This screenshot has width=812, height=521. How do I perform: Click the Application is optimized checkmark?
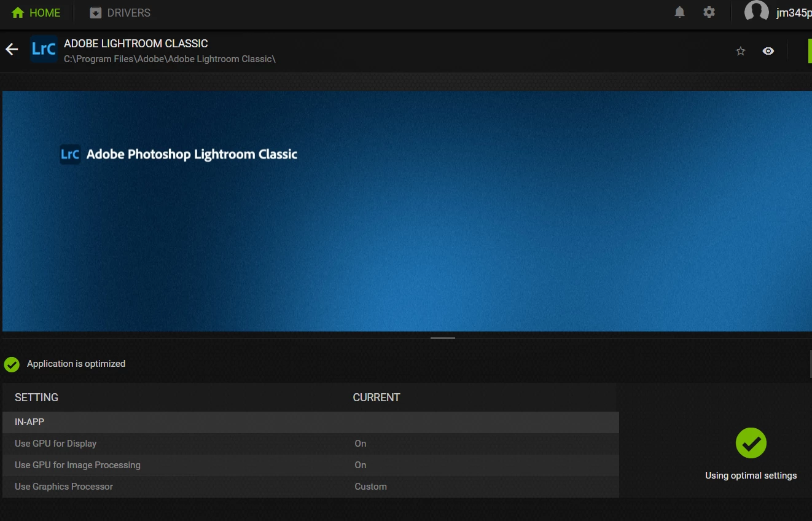pyautogui.click(x=12, y=364)
